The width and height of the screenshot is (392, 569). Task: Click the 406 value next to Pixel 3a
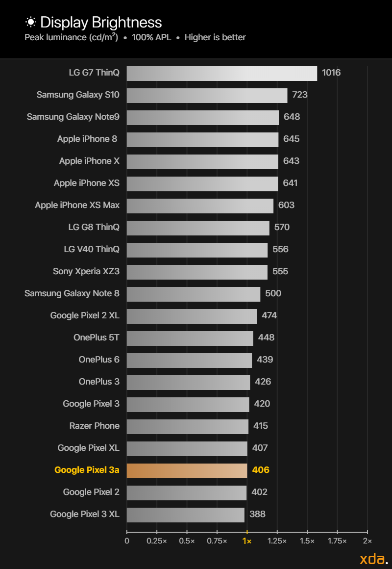261,470
